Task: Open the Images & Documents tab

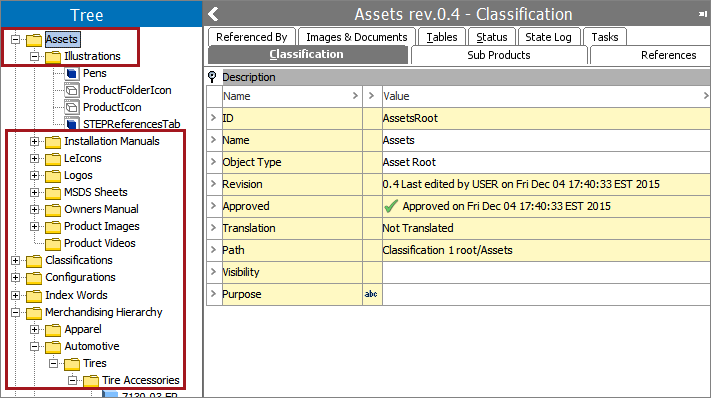Action: pos(356,37)
